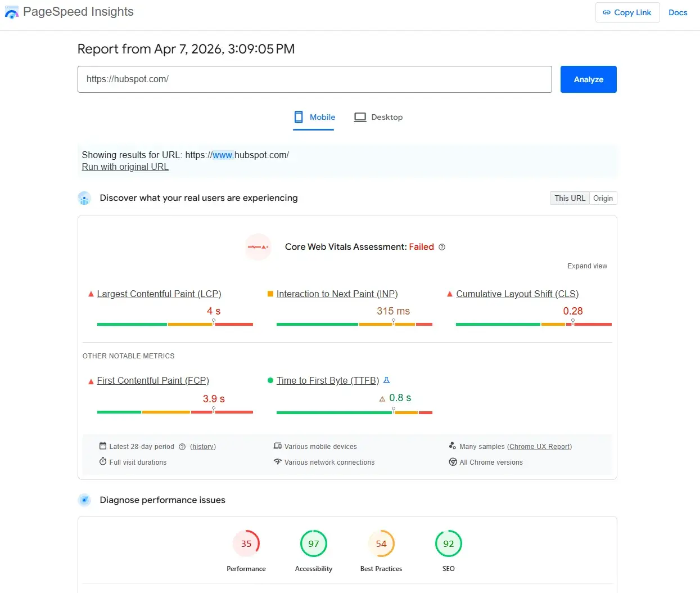Click the PageSpeed Insights logo
Viewport: 700px width, 593px height.
(12, 12)
